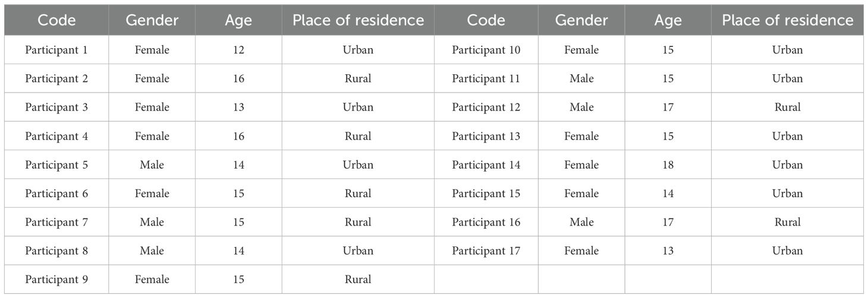Click Participant 8's Urban residence cell
This screenshot has height=298, width=868.
[x=358, y=251]
